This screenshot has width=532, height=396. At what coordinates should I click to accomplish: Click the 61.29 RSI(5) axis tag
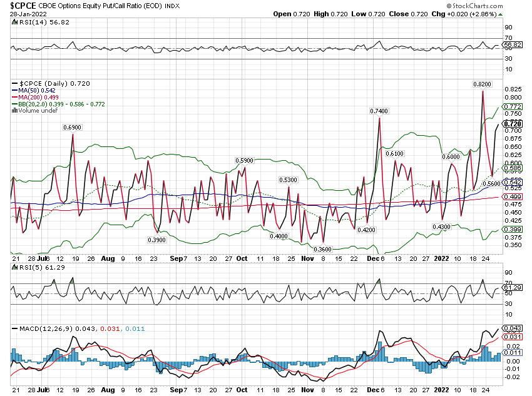[x=513, y=288]
